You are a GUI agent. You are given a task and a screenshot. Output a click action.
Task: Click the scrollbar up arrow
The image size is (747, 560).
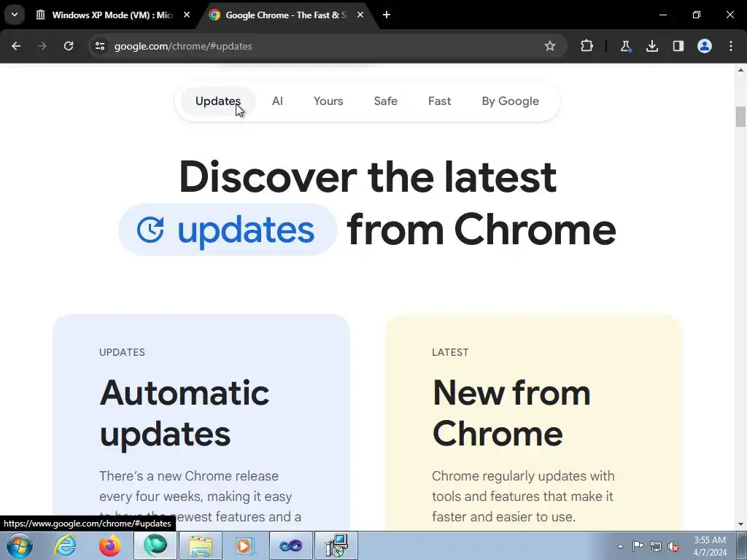pyautogui.click(x=740, y=70)
